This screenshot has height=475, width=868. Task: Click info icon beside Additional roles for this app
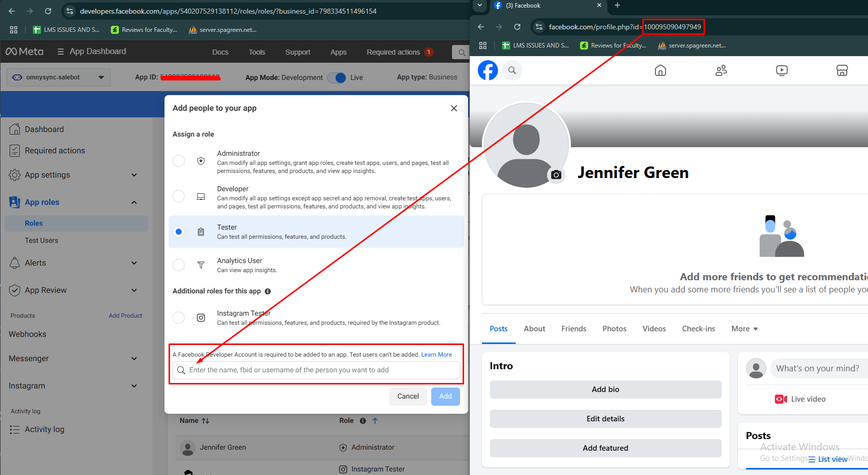coord(268,291)
